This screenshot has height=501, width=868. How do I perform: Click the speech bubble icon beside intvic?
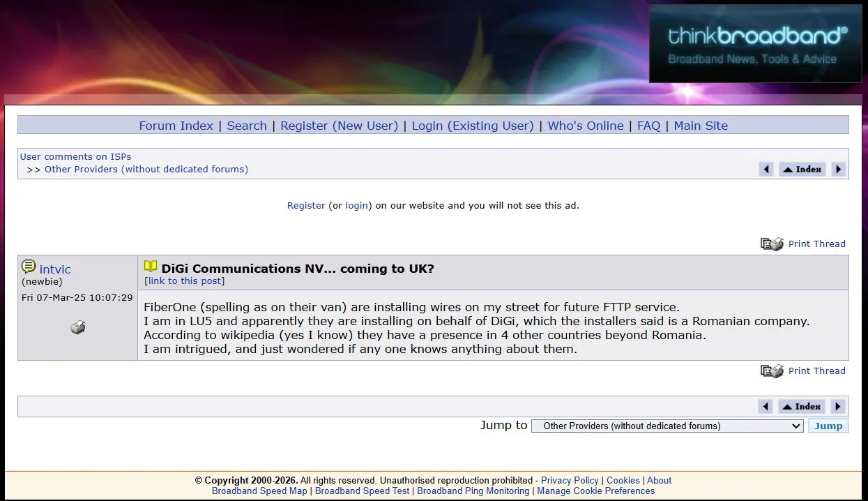pos(29,267)
